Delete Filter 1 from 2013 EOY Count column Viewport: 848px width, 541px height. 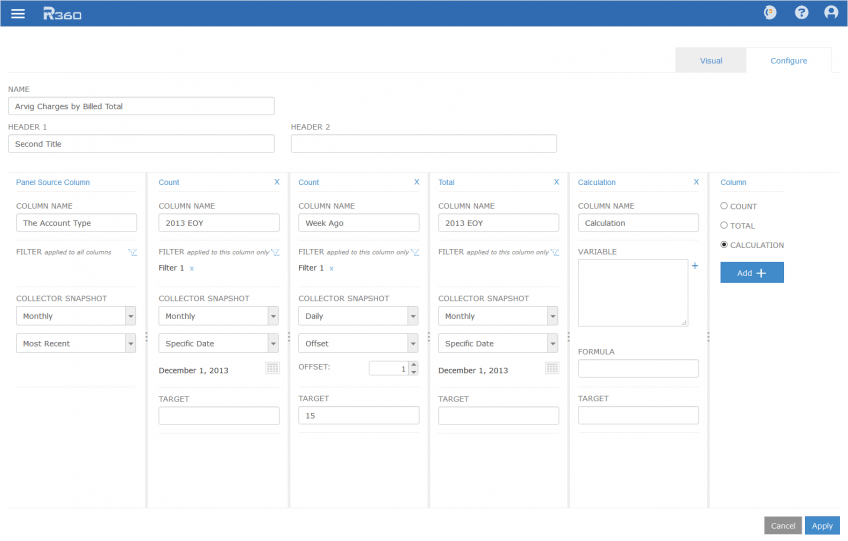pyautogui.click(x=191, y=268)
